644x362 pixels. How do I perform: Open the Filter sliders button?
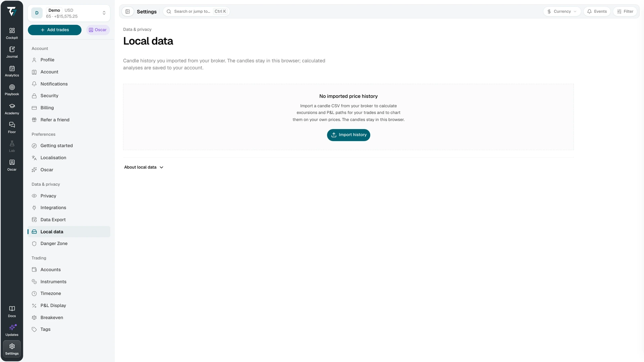625,11
